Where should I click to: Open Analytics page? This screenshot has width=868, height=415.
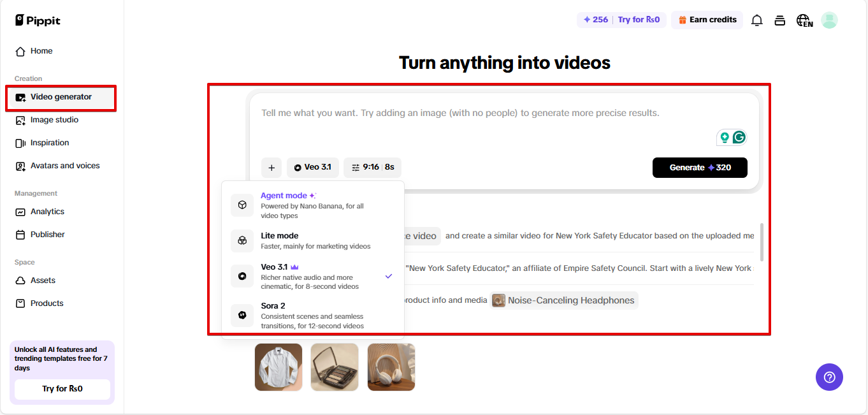click(x=47, y=212)
